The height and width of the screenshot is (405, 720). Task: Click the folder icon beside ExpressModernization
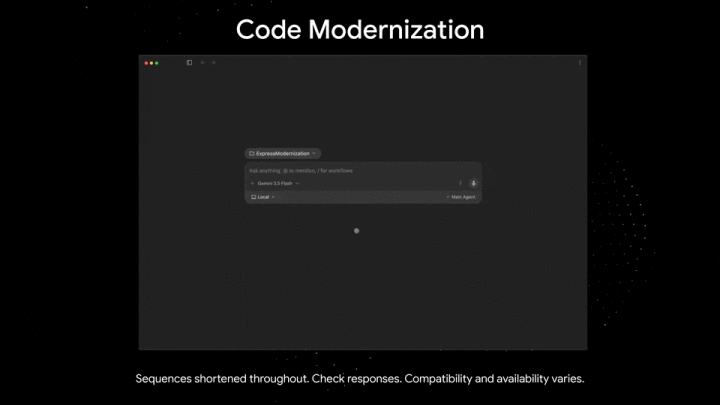click(252, 153)
